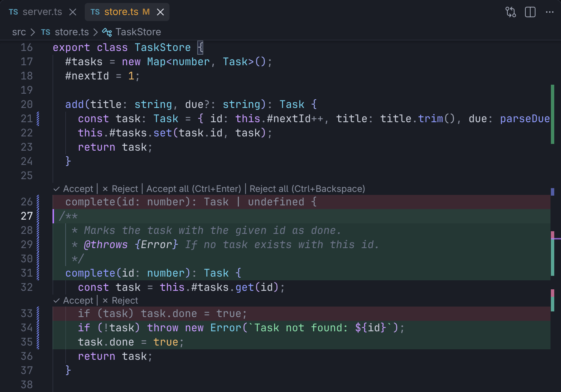The height and width of the screenshot is (392, 561).
Task: Click Reject all (Ctrl+Backspace)
Action: [x=307, y=189]
